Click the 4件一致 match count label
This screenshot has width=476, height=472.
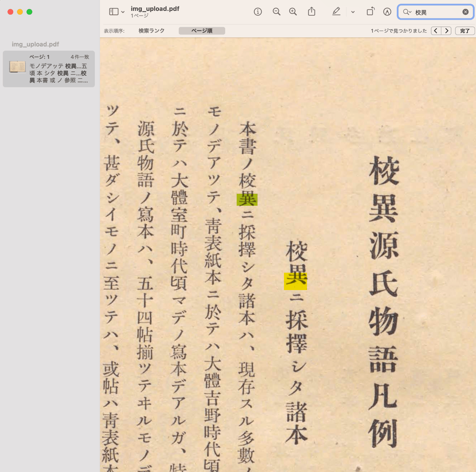point(80,57)
